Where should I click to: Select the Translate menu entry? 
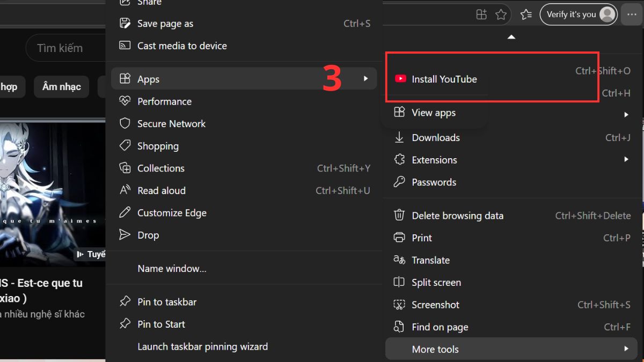[x=512, y=260]
